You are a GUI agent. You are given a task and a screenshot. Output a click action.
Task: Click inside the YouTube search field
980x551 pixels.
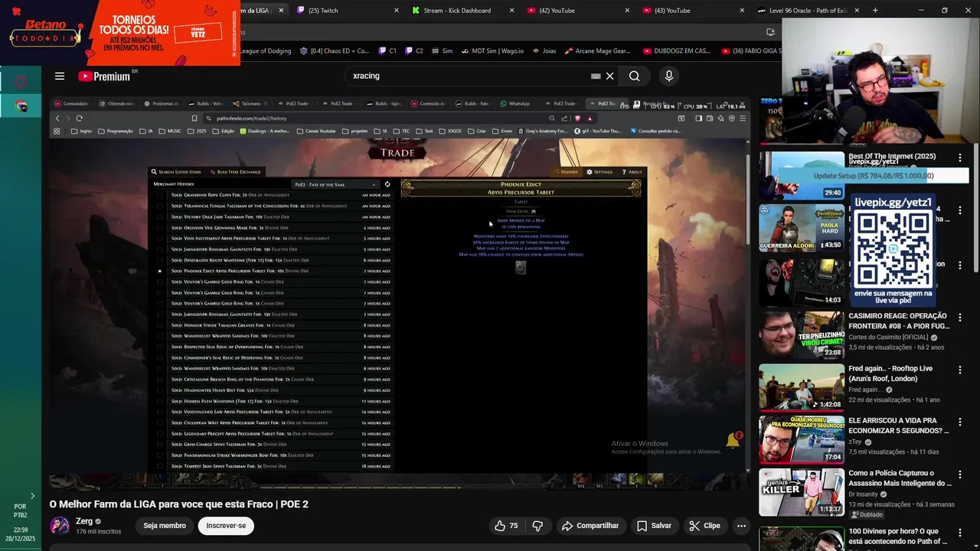(467, 76)
